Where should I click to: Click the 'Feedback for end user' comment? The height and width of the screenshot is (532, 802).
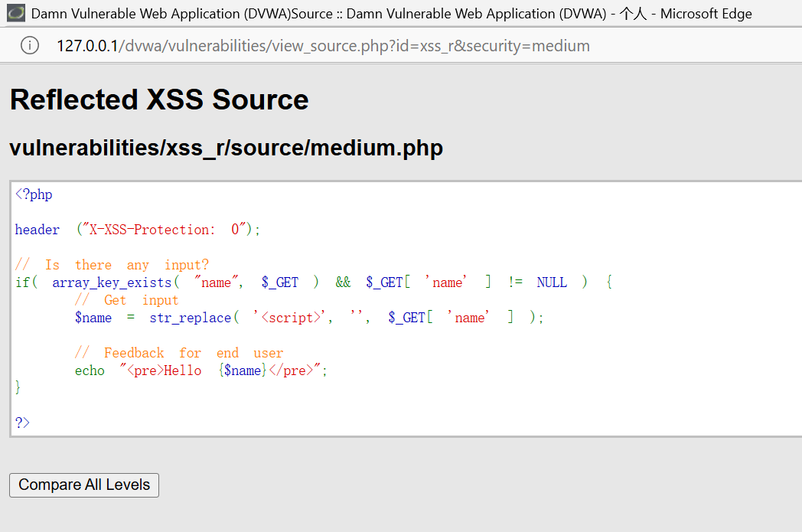(x=179, y=353)
